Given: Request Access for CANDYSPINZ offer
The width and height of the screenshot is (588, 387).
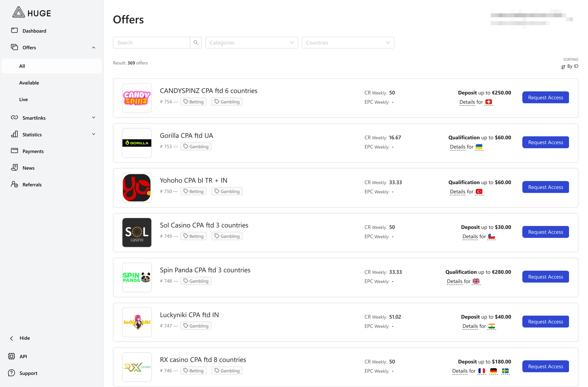Looking at the screenshot, I should point(546,97).
